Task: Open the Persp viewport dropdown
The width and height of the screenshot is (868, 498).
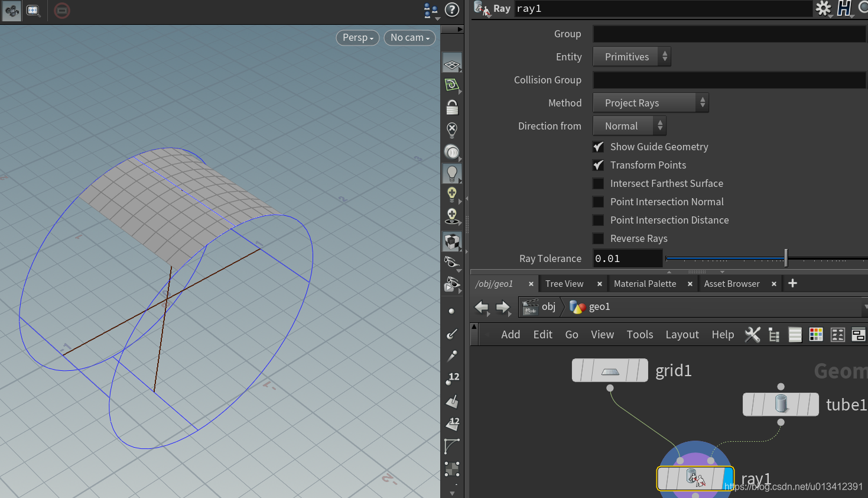Action: 357,37
